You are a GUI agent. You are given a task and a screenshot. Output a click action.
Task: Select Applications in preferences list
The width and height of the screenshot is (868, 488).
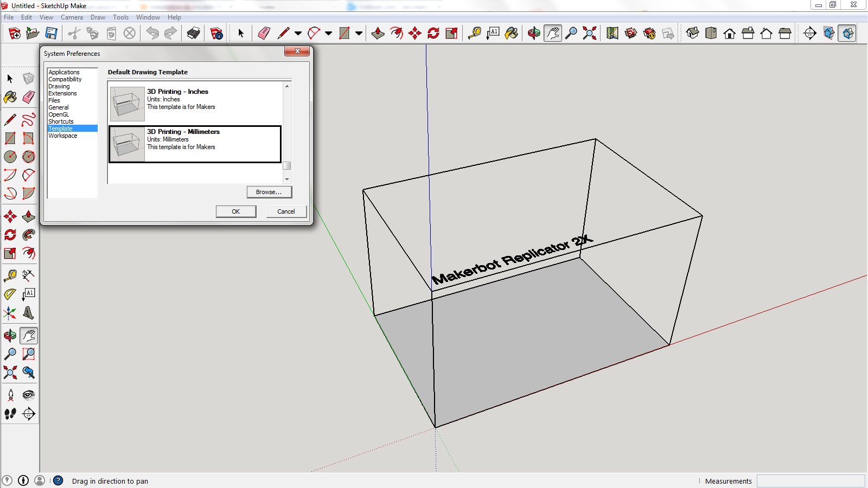64,72
